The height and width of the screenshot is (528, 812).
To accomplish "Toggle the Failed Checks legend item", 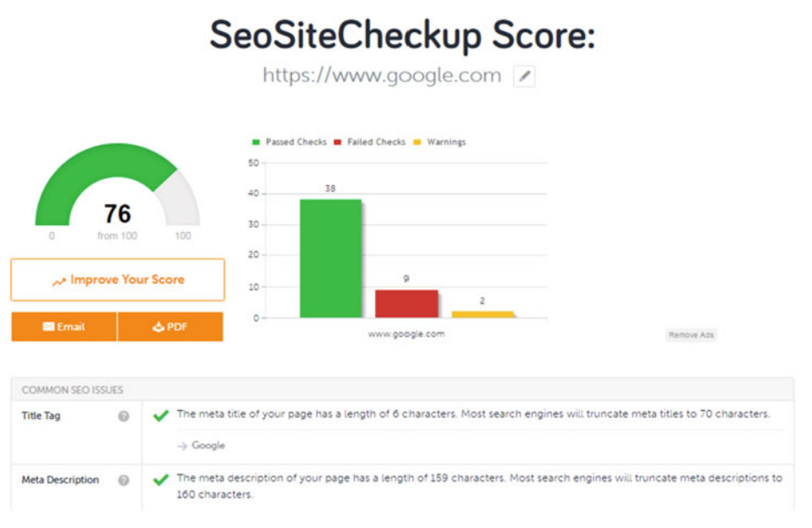I will coord(370,142).
